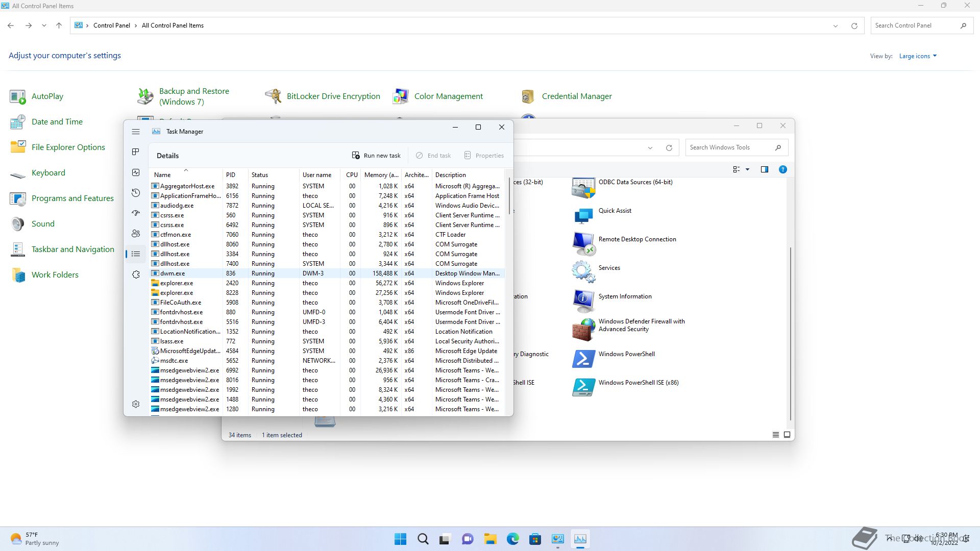Switch Windows Tools to large icons view
This screenshot has height=551, width=980.
click(787, 435)
